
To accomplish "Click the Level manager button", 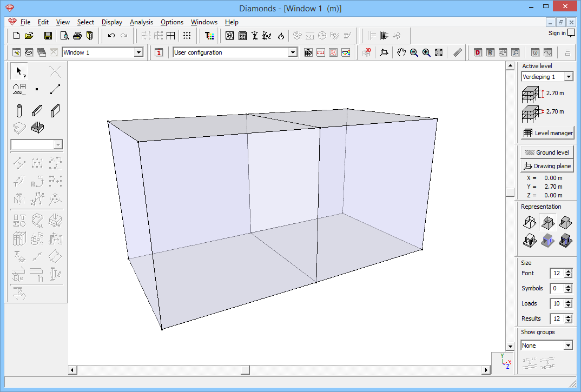I will click(547, 133).
